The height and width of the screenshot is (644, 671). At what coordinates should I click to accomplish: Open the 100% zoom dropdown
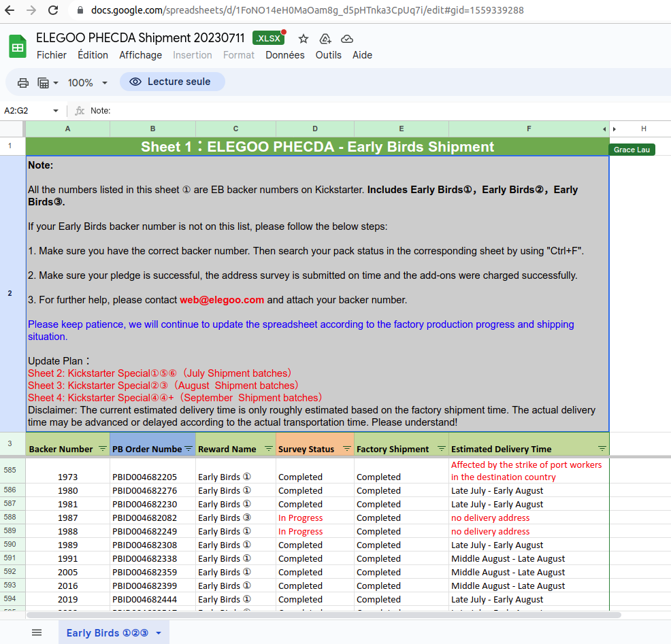pos(87,82)
